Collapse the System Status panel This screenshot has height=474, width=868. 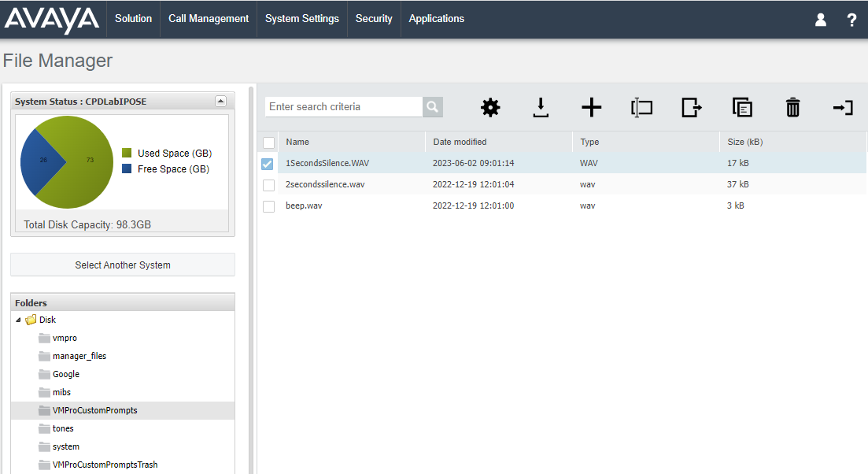tap(220, 102)
